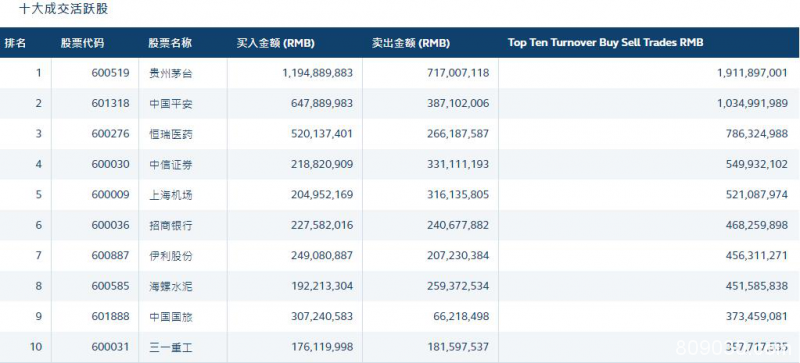This screenshot has width=800, height=363.
Task: Select stock name 恒瑞医药
Action: [x=171, y=134]
